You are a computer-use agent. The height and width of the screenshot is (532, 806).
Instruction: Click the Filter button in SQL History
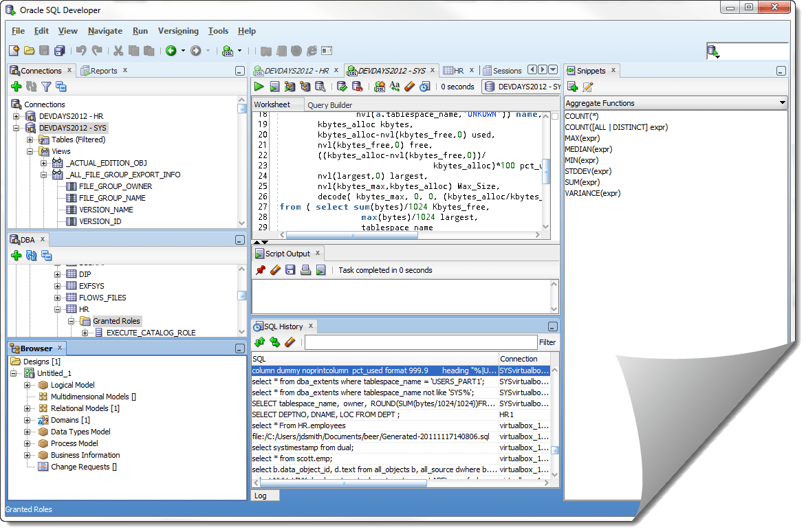(x=547, y=342)
